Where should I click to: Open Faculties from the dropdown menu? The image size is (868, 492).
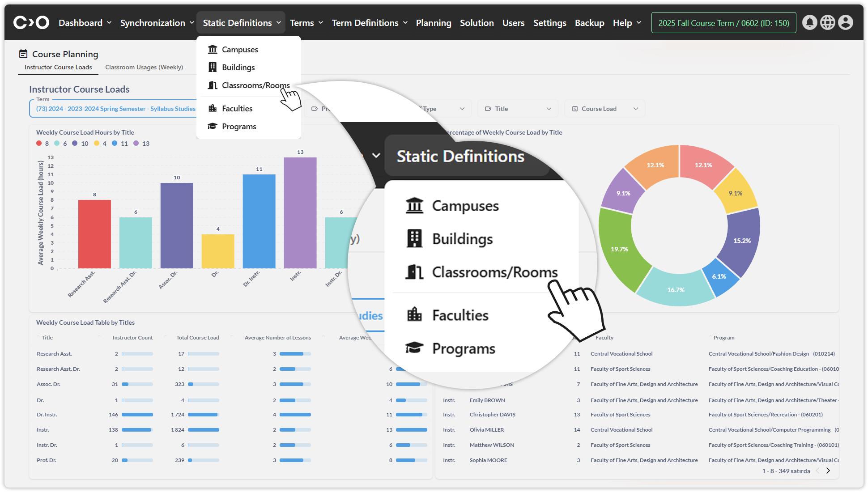point(237,109)
